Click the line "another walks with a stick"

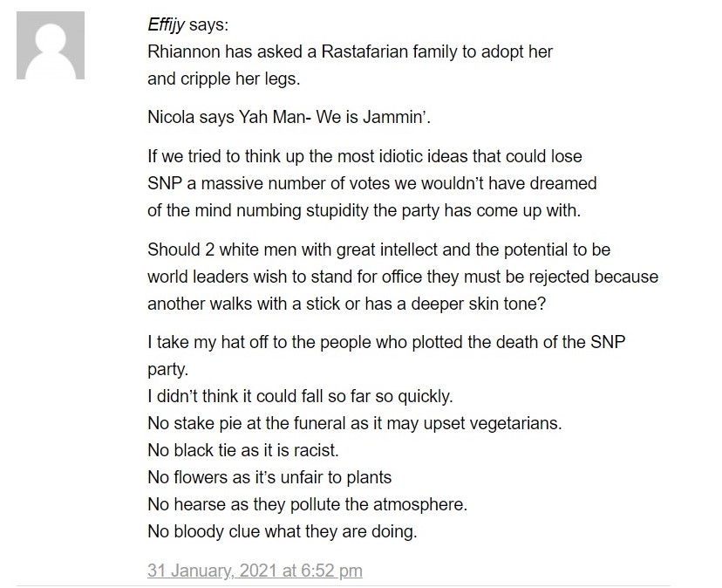coord(347,304)
